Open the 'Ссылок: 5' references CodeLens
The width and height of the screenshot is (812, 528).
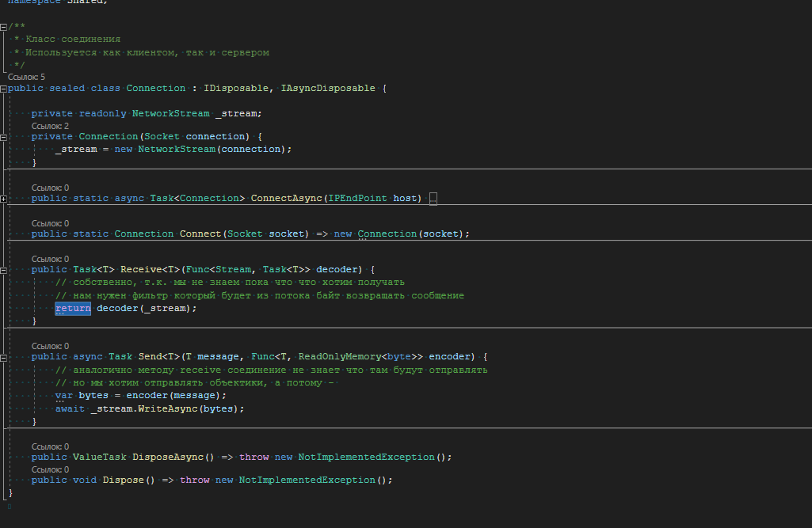pyautogui.click(x=26, y=77)
